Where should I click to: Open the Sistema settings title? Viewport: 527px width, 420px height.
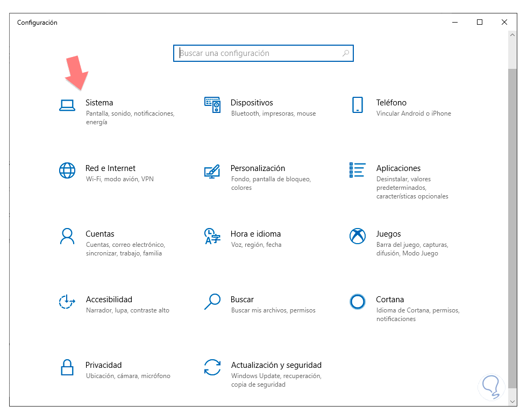tap(99, 103)
